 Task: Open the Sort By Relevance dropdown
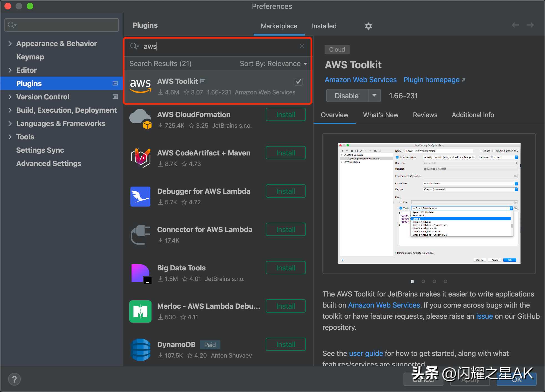(273, 64)
